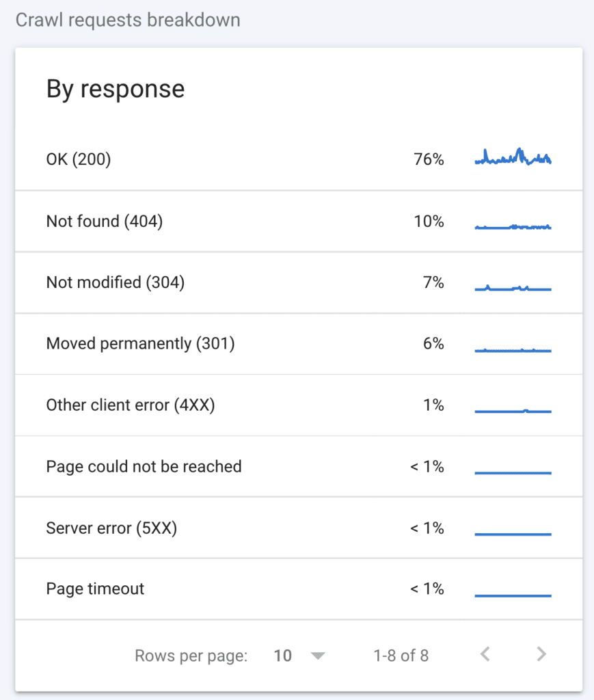This screenshot has height=700, width=594.
Task: Click the Page timeout trend line
Action: 513,593
